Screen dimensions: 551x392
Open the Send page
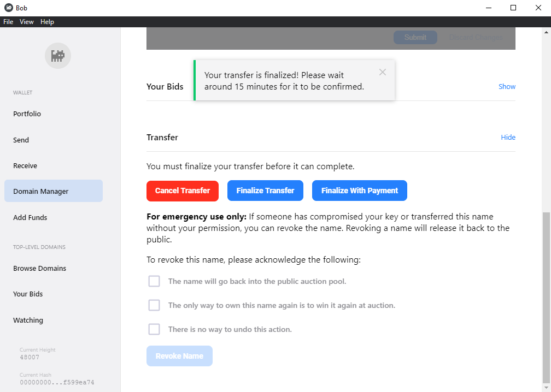pyautogui.click(x=21, y=140)
